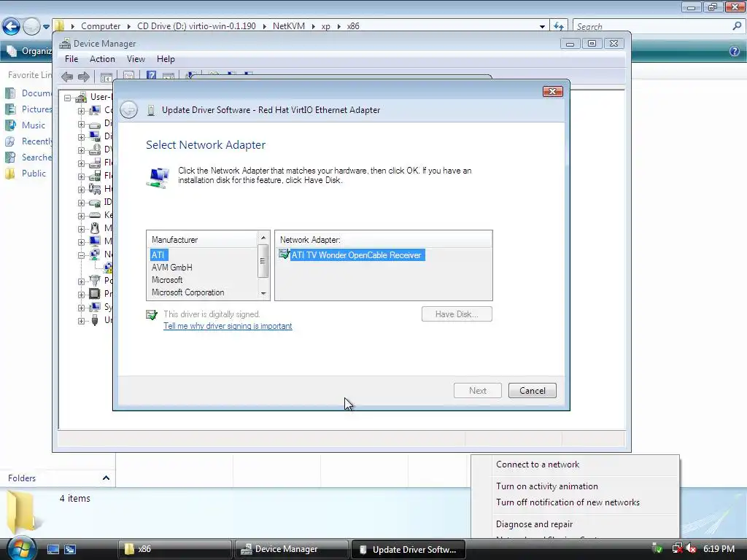Click network tray icon with red X
This screenshot has height=560, width=747.
pyautogui.click(x=677, y=548)
